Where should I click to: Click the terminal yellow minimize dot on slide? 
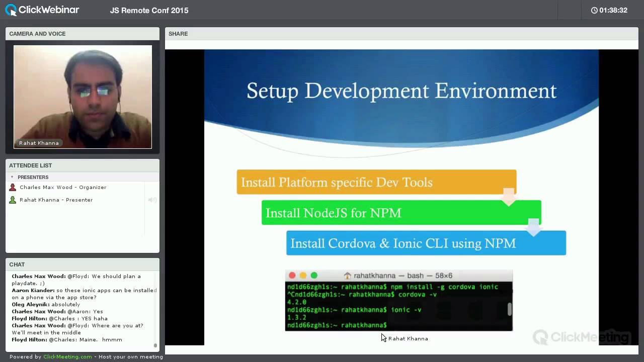click(x=303, y=276)
